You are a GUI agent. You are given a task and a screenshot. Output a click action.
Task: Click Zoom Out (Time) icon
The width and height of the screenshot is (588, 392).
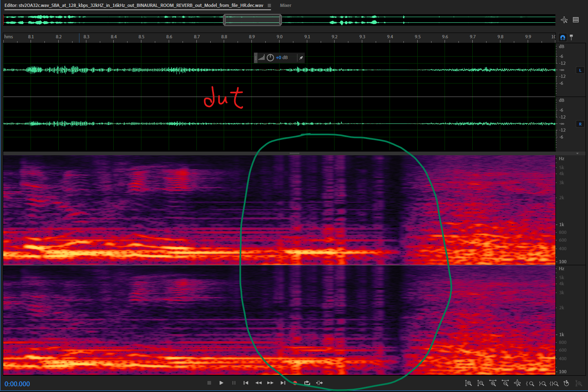(505, 383)
